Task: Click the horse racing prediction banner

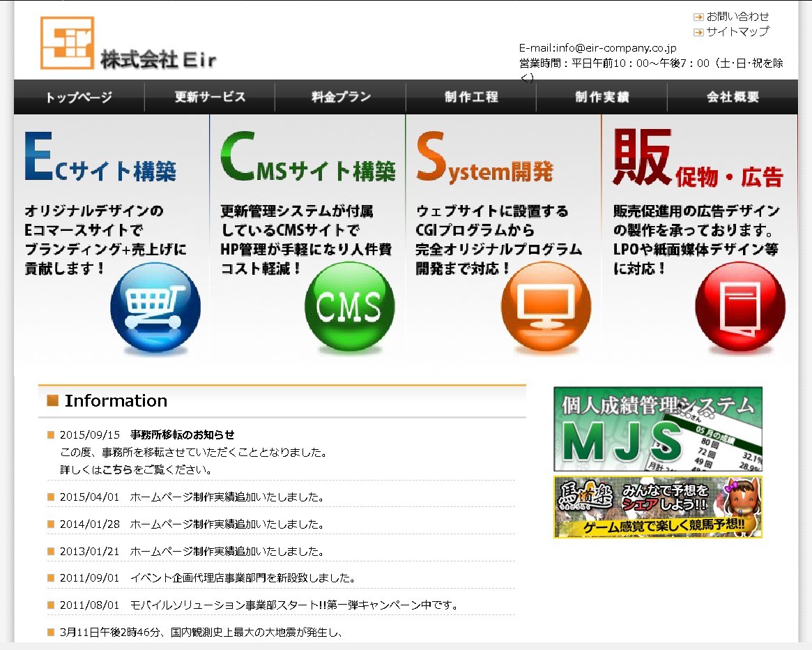Action: pos(657,507)
